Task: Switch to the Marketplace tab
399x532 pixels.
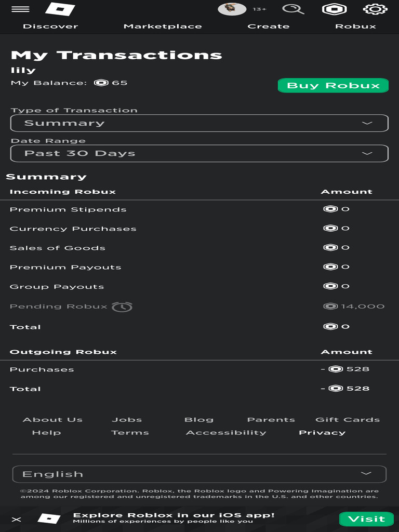Action: 163,26
